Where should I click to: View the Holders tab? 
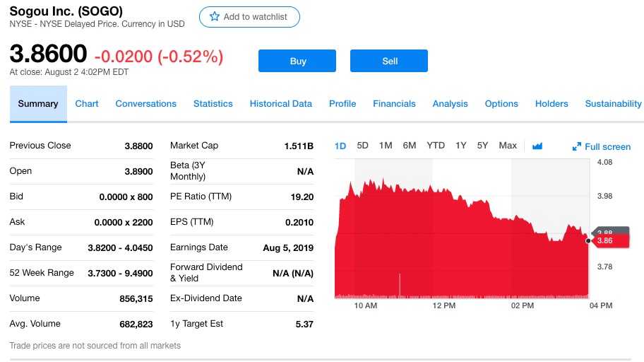click(551, 104)
